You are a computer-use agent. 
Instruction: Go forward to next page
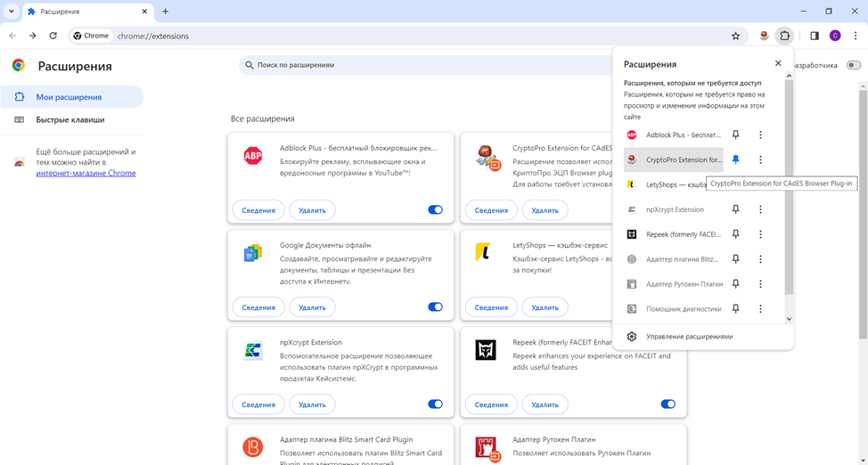click(x=33, y=36)
